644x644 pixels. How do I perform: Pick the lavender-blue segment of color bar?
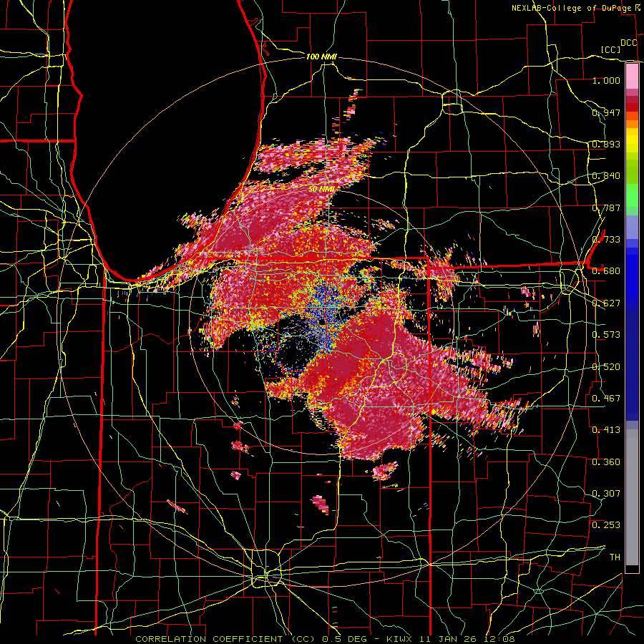click(632, 228)
